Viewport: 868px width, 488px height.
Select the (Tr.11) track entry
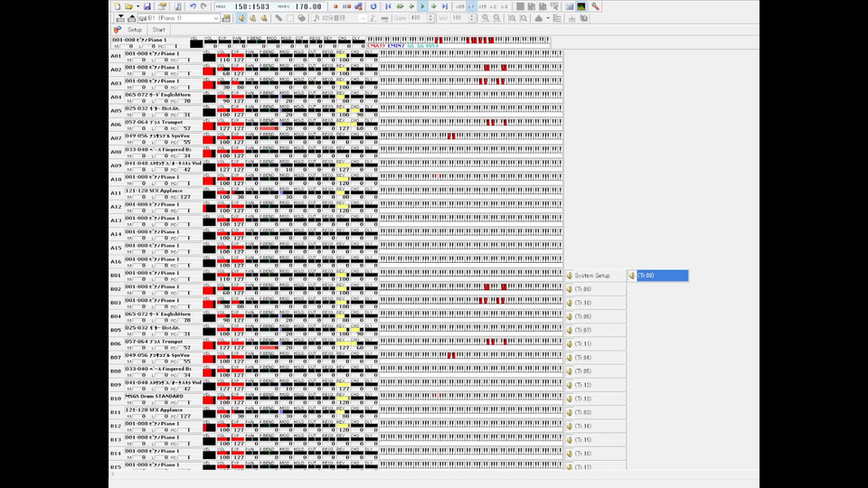pos(596,344)
